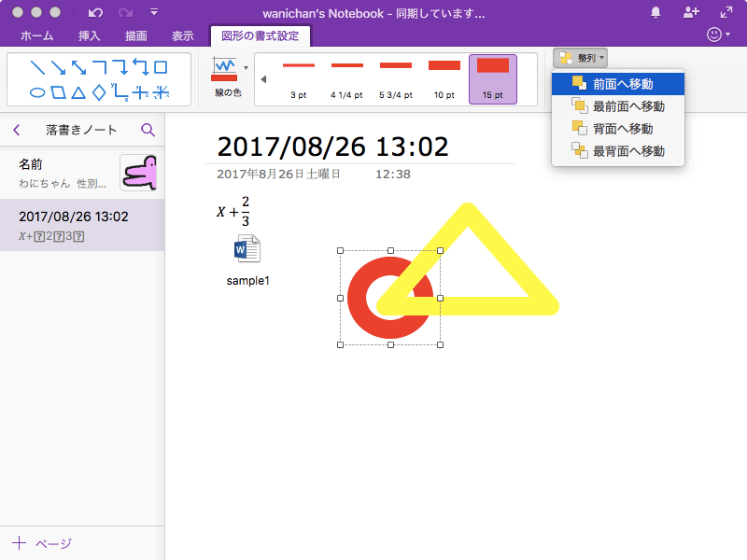The height and width of the screenshot is (560, 747).
Task: Select the 3D axes shape
Action: click(x=162, y=92)
